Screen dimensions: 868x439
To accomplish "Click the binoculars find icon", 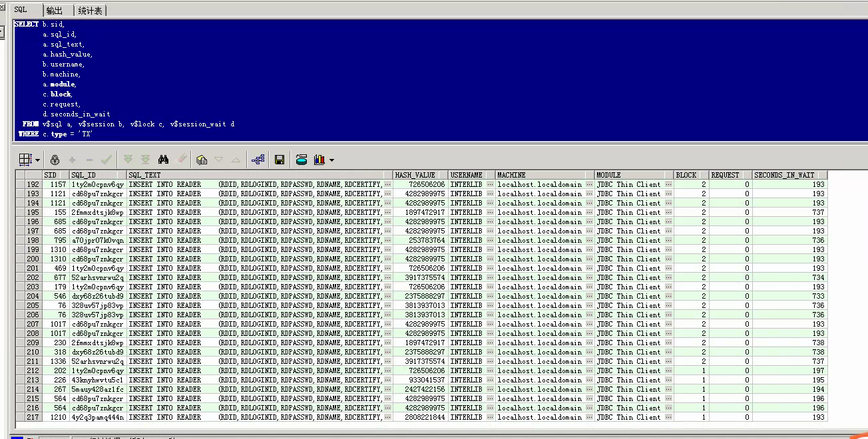I will pyautogui.click(x=164, y=160).
